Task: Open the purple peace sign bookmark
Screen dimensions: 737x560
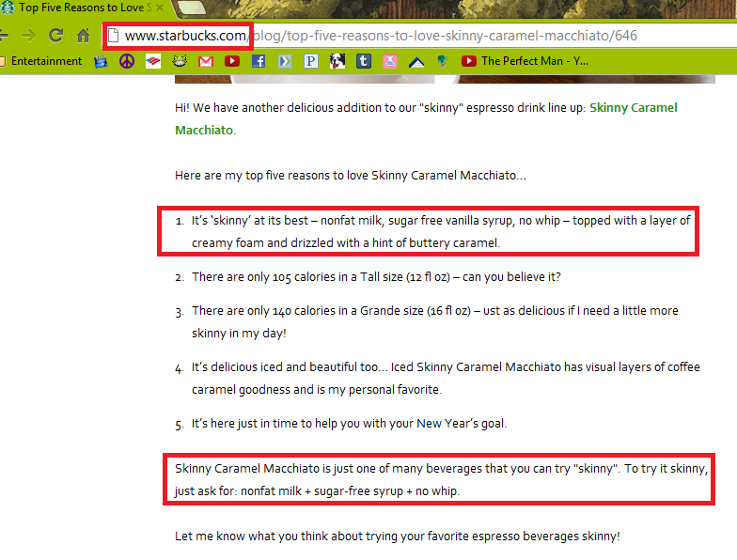Action: pyautogui.click(x=126, y=61)
